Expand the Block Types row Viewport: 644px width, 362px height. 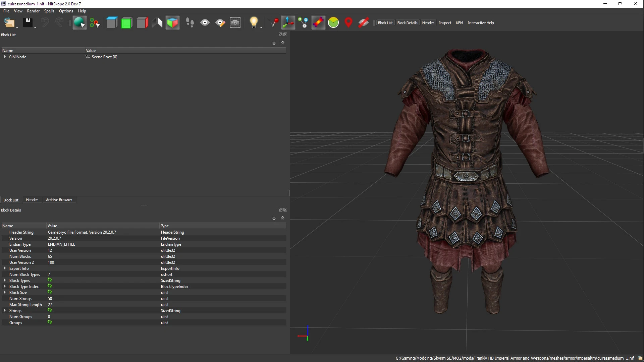[x=5, y=280]
